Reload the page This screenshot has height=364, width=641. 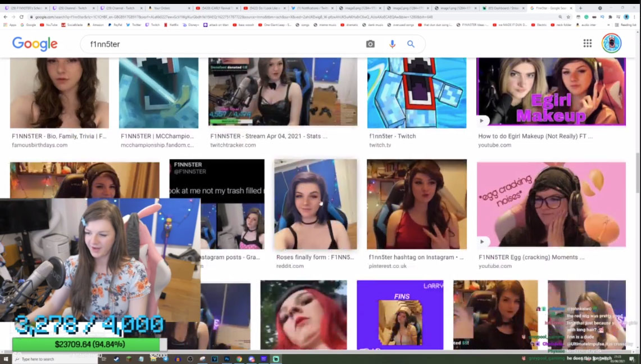click(21, 17)
